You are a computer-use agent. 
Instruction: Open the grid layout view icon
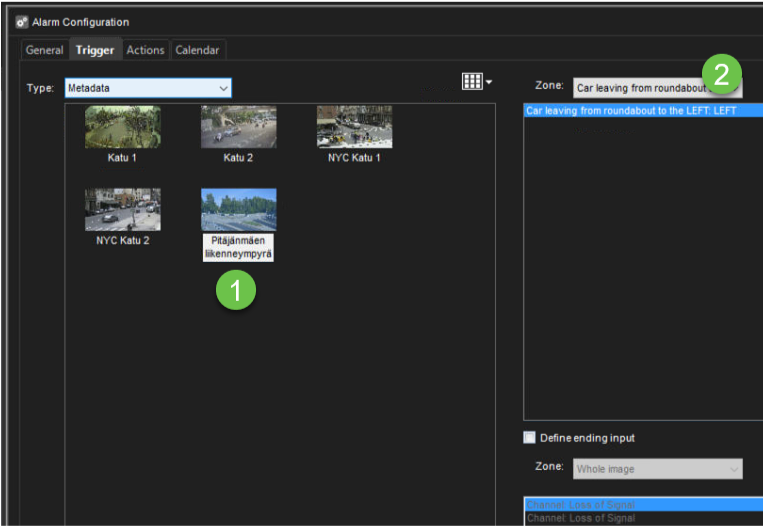click(x=471, y=82)
